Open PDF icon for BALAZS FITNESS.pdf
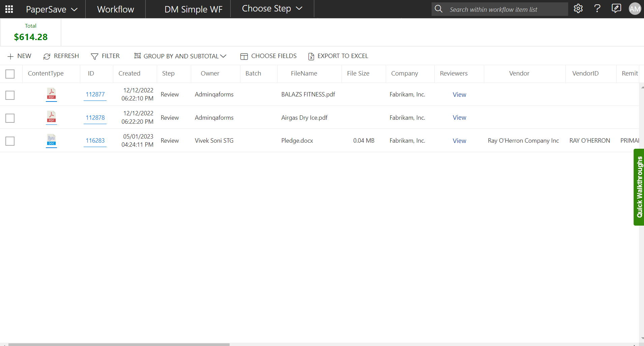 [x=51, y=94]
